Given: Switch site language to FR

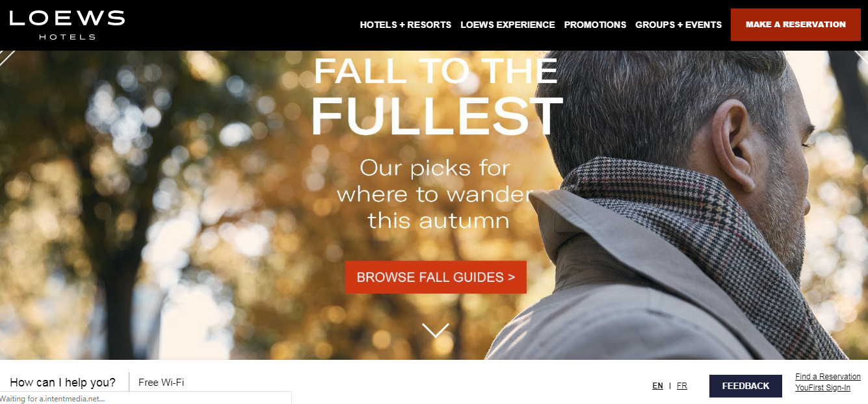Looking at the screenshot, I should [x=681, y=386].
